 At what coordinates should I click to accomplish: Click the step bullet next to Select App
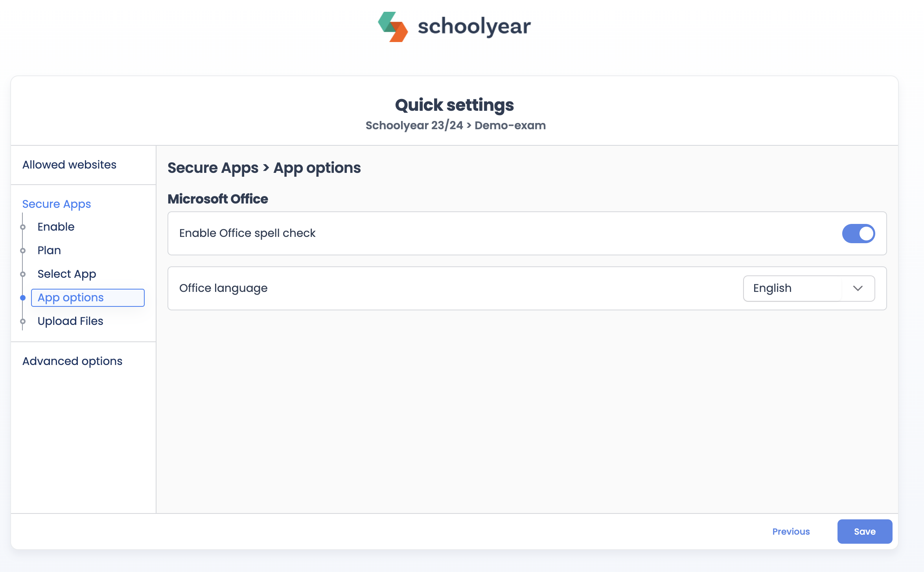(23, 274)
